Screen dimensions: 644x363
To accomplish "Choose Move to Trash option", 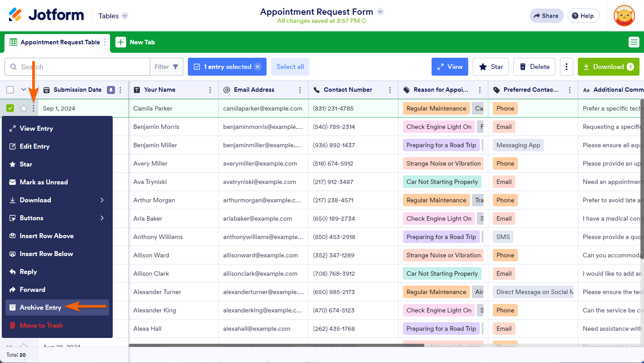I will click(x=41, y=325).
